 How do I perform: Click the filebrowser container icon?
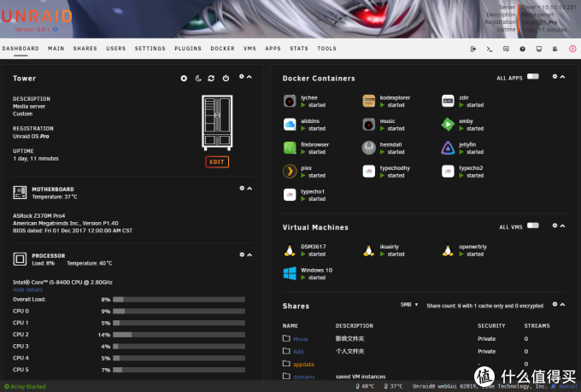(290, 148)
